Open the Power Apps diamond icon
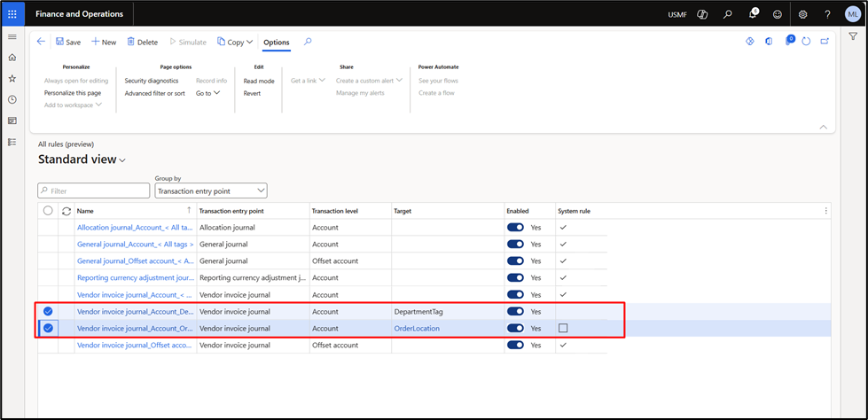 [x=750, y=41]
